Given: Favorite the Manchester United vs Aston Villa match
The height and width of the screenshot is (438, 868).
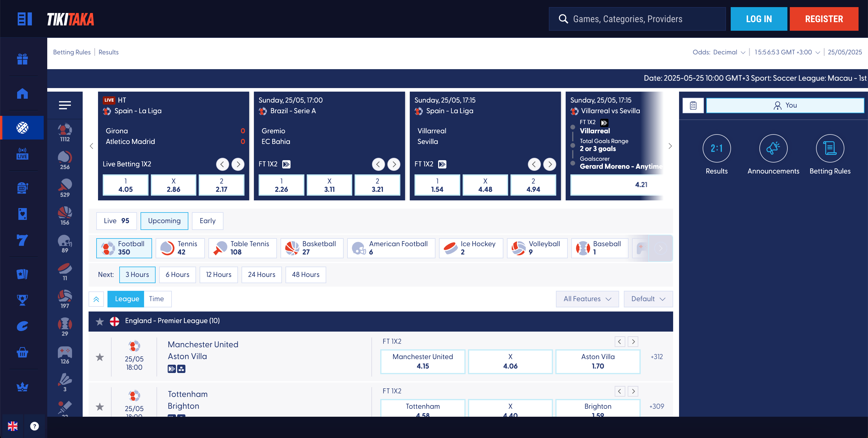Looking at the screenshot, I should coord(100,357).
